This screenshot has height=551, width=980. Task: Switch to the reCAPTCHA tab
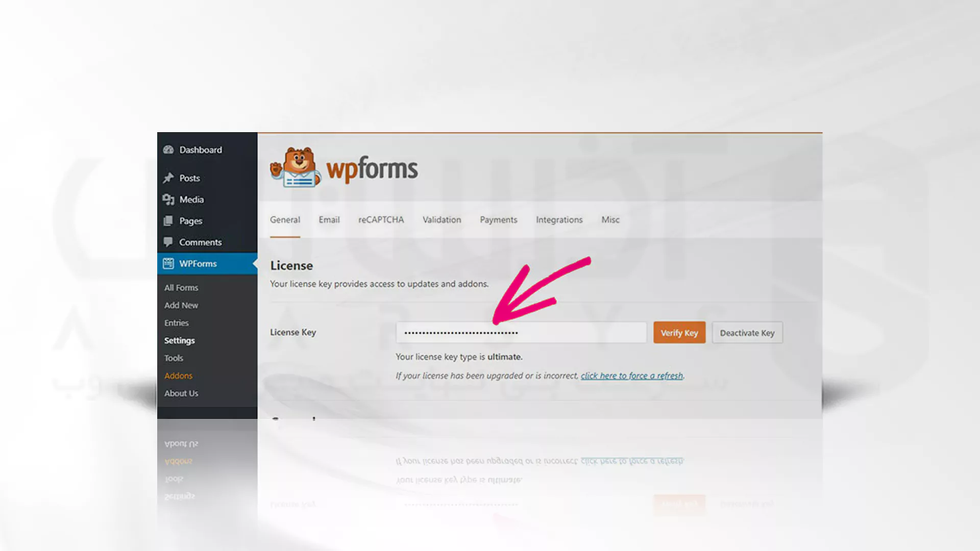pos(381,219)
